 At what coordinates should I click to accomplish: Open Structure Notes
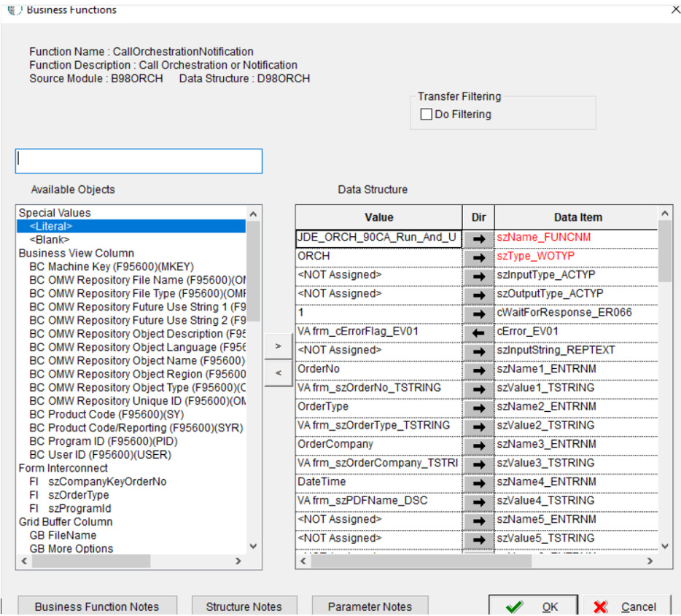(243, 605)
